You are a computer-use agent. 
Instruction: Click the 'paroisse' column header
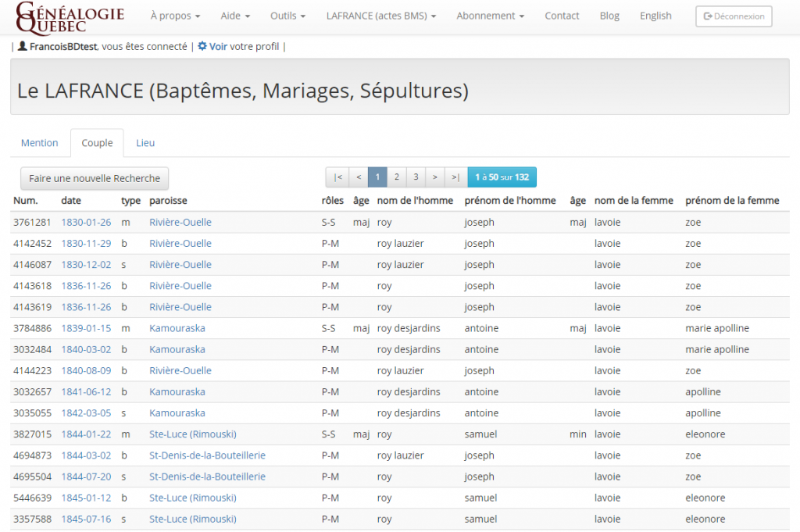coord(169,201)
